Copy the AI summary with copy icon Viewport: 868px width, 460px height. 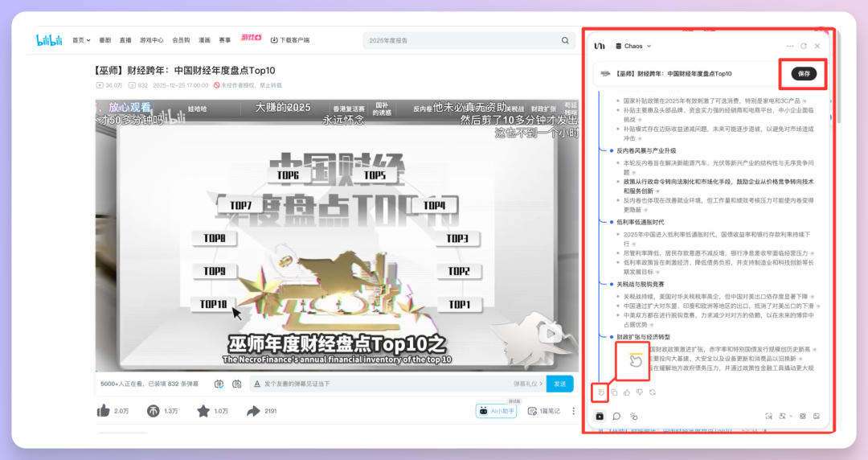pos(614,392)
